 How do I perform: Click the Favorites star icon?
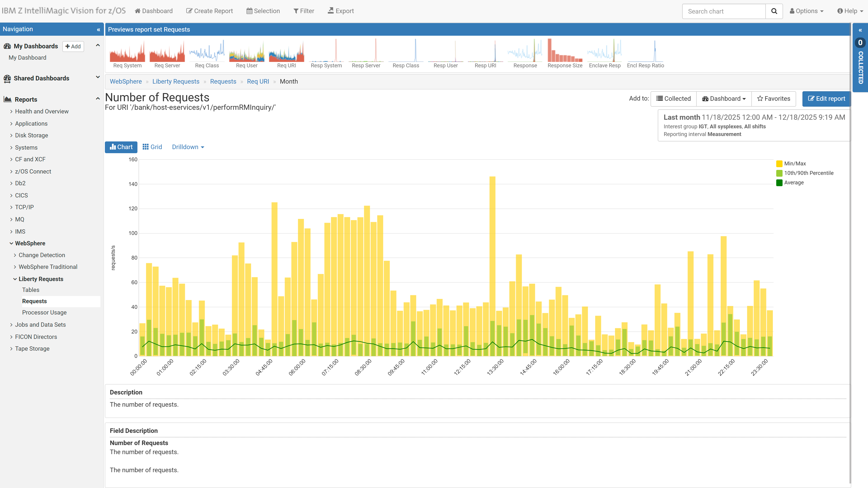point(760,99)
